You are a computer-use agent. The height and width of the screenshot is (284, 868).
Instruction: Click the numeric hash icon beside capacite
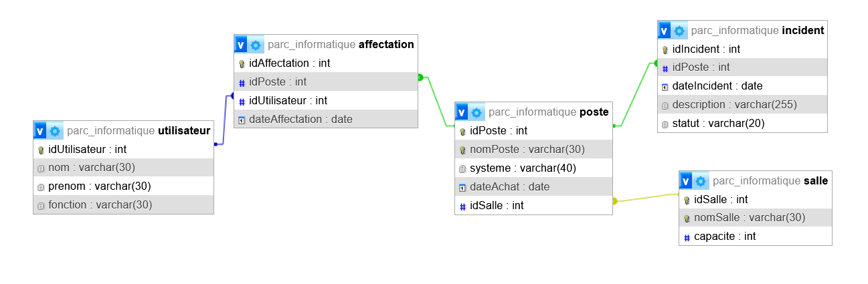[687, 237]
